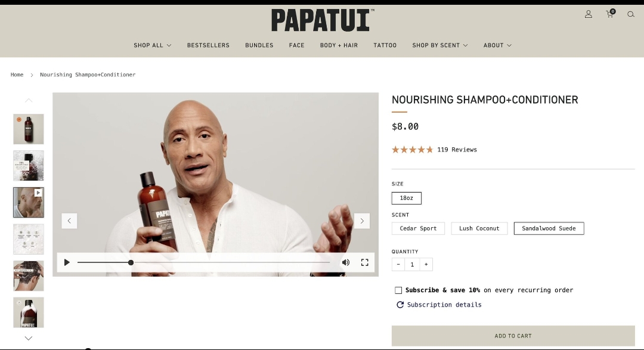The image size is (644, 350).
Task: Expand the About dropdown menu
Action: 497,45
